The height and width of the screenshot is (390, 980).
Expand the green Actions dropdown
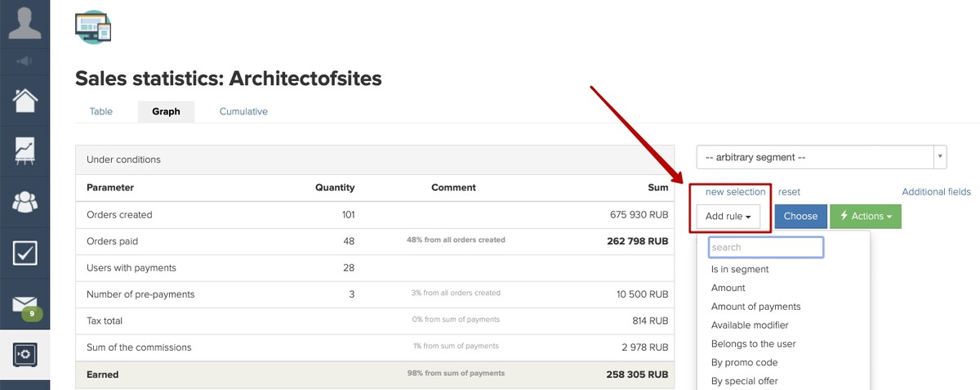coord(866,217)
